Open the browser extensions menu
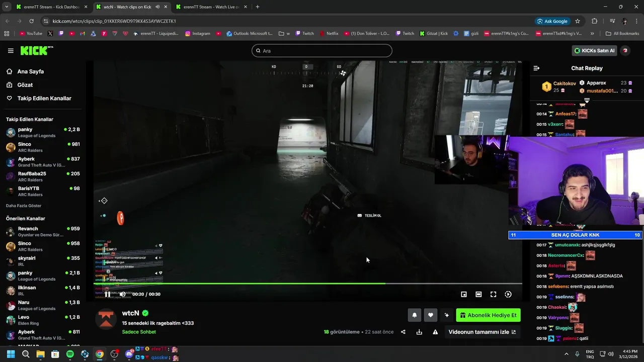 [x=595, y=21]
